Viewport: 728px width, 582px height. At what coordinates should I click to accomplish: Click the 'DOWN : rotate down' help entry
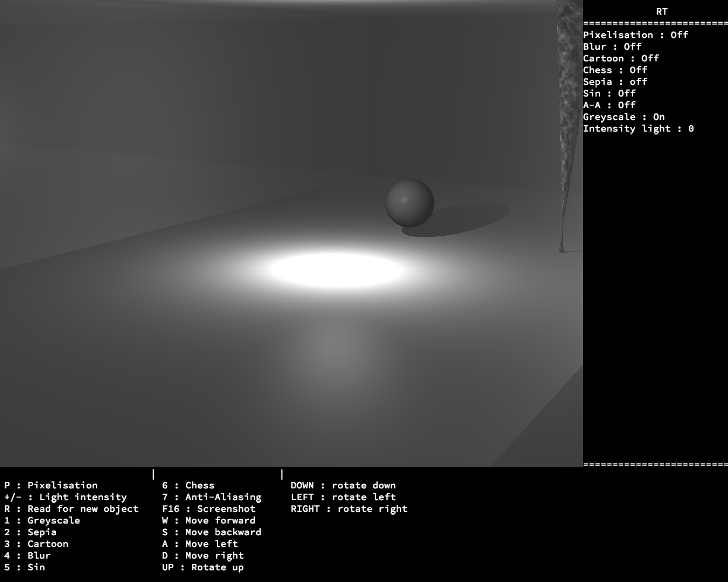(343, 485)
